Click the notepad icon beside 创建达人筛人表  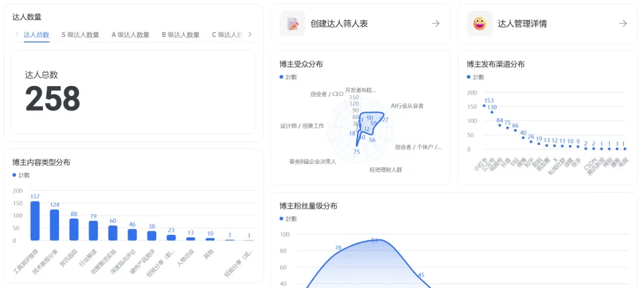[x=292, y=23]
